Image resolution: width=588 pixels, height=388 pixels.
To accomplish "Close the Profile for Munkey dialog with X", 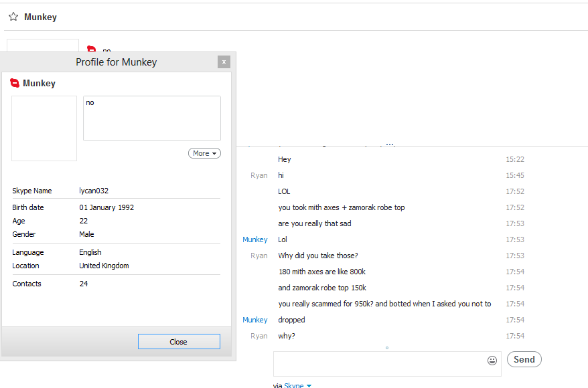I will coord(224,62).
